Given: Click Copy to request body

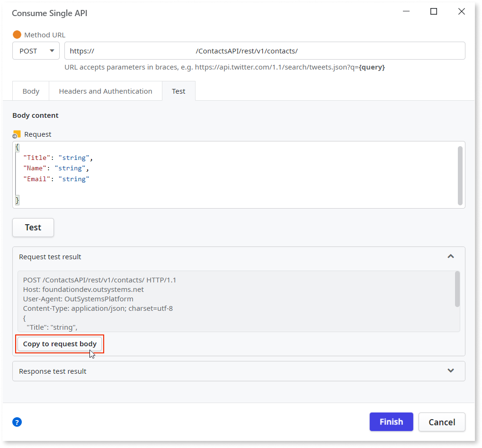Looking at the screenshot, I should coord(60,344).
